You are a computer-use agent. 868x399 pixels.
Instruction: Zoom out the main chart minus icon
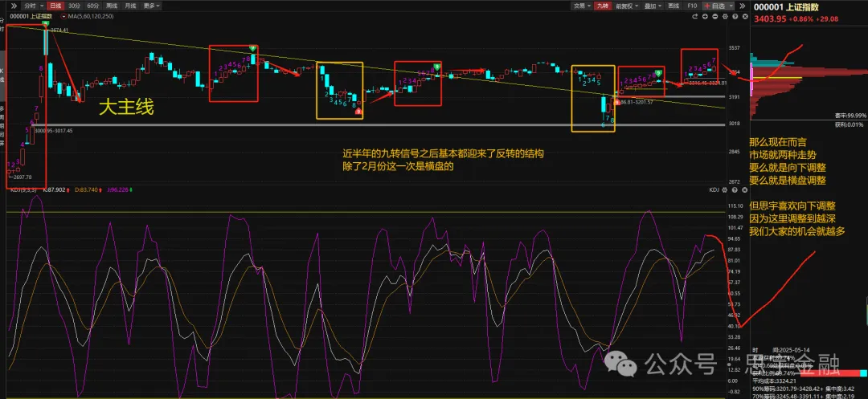point(714,17)
